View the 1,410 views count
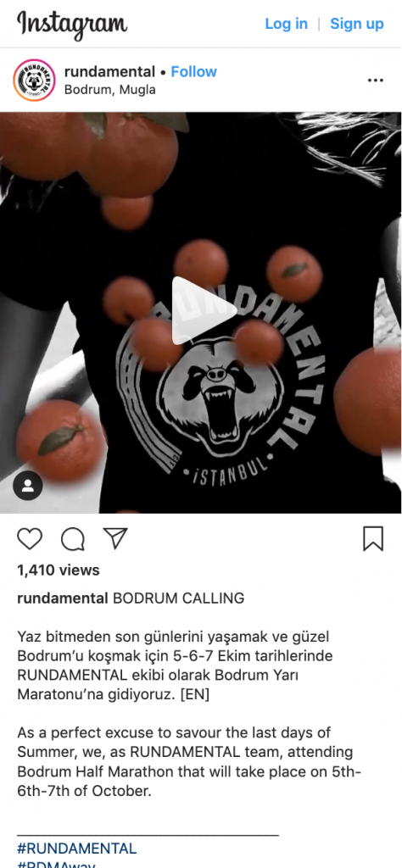402x868 pixels. [59, 570]
